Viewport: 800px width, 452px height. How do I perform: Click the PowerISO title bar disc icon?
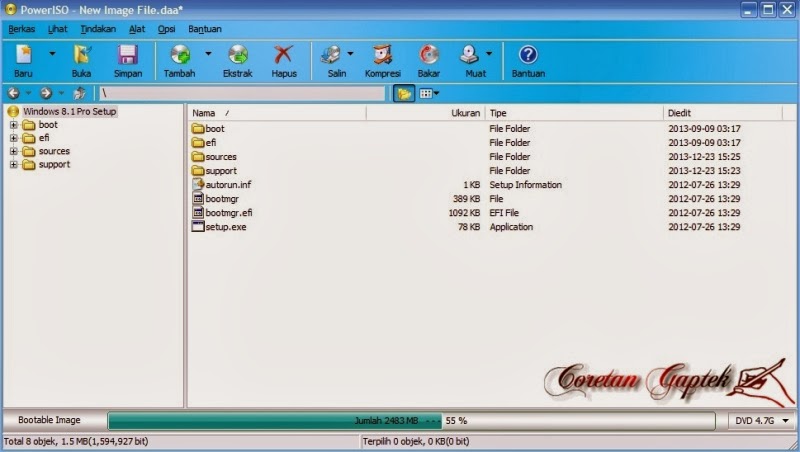(x=10, y=9)
